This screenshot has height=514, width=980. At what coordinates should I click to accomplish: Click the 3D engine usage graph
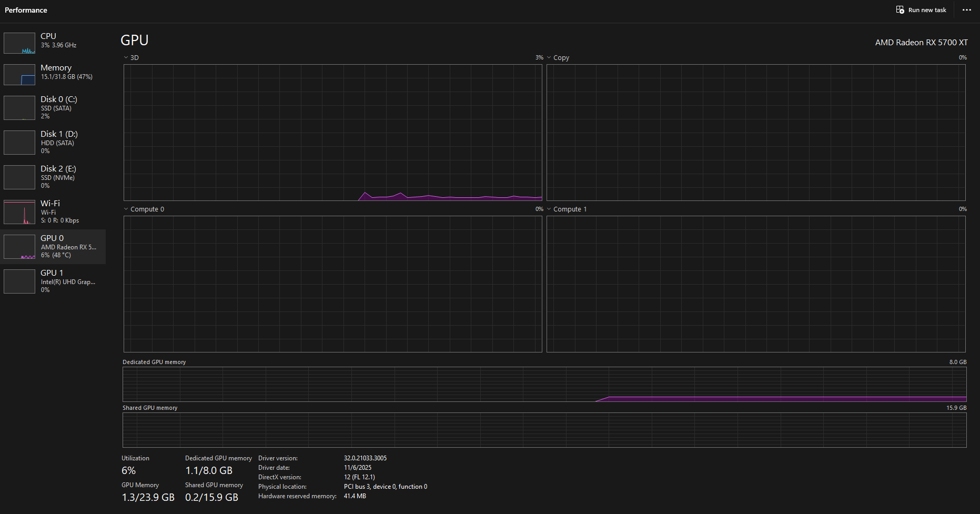tap(332, 133)
